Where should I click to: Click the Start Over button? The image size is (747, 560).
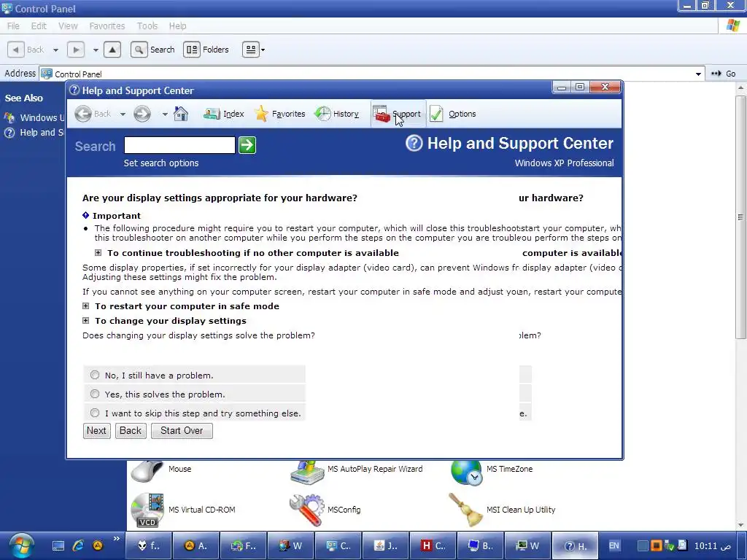pos(182,431)
